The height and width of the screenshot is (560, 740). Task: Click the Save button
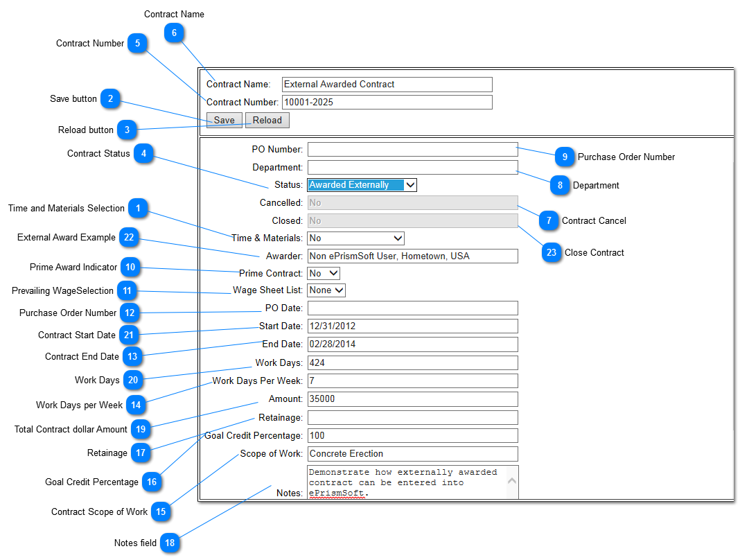click(224, 121)
